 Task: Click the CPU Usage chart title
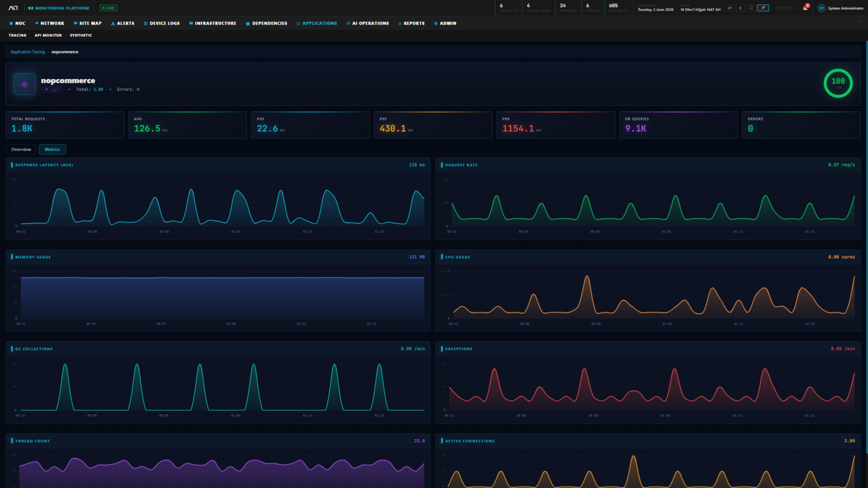(x=457, y=257)
